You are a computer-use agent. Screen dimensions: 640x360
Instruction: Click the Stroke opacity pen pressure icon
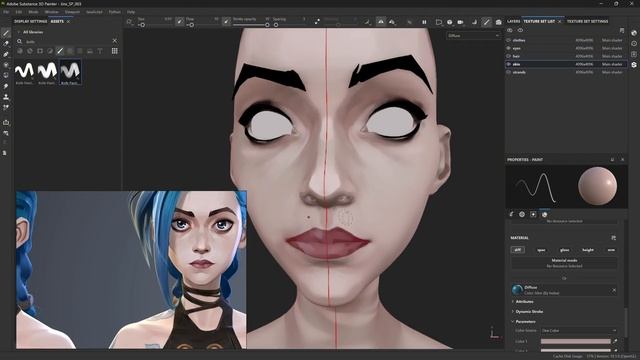(x=227, y=21)
